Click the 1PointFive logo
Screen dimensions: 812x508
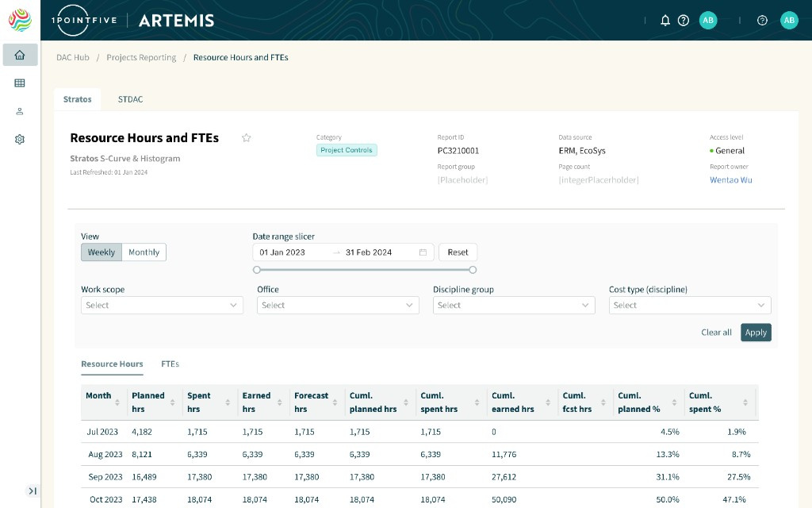84,20
